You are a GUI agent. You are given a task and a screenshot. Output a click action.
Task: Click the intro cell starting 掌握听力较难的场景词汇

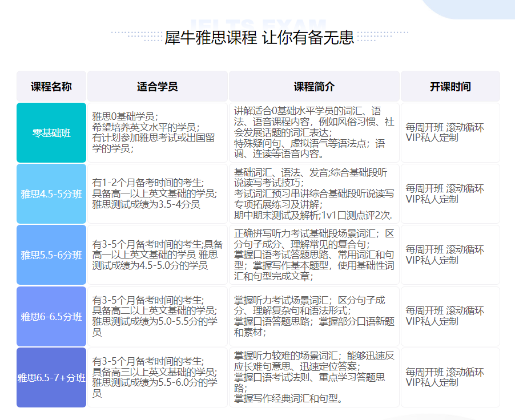point(314,377)
